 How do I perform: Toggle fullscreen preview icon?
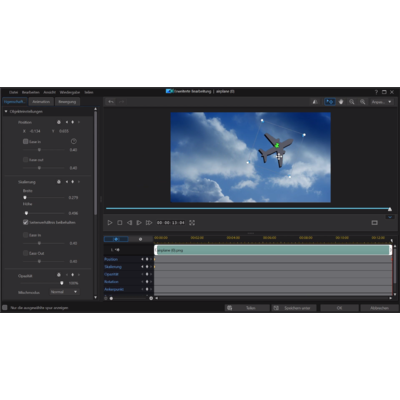[x=192, y=222]
